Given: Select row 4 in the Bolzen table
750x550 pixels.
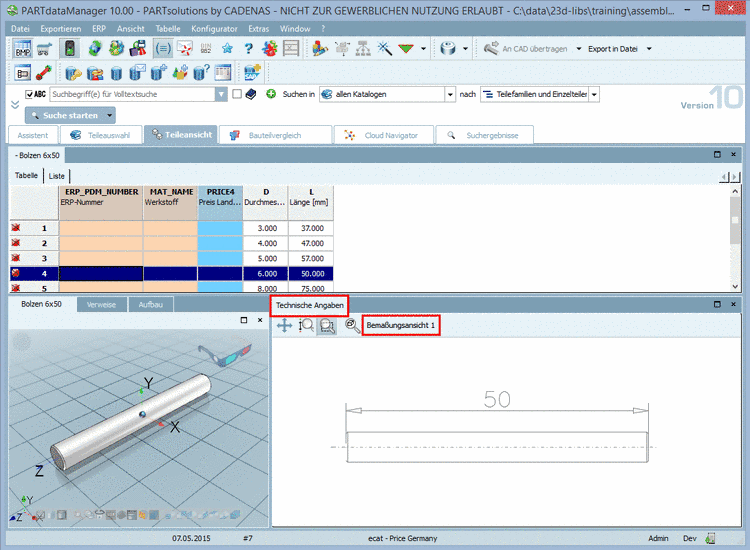Looking at the screenshot, I should point(44,272).
